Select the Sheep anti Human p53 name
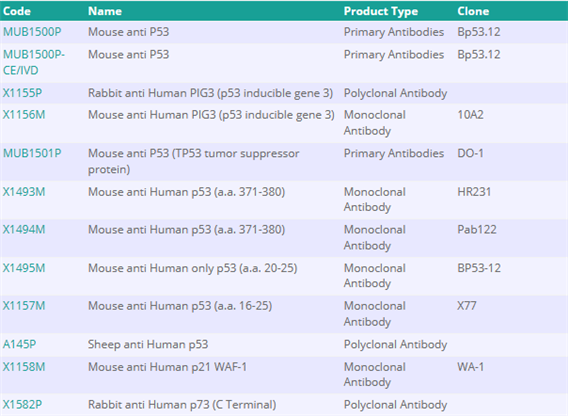Viewport: 568px width, 416px height. coord(148,344)
